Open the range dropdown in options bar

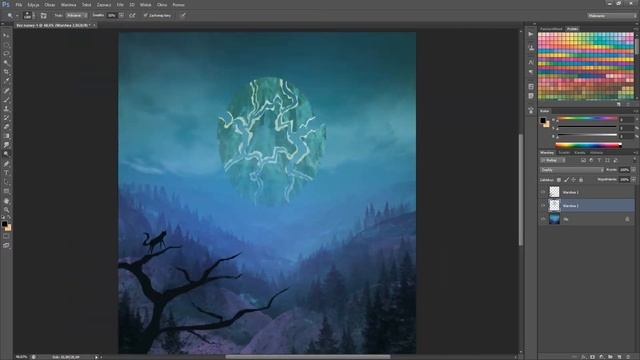[76, 16]
